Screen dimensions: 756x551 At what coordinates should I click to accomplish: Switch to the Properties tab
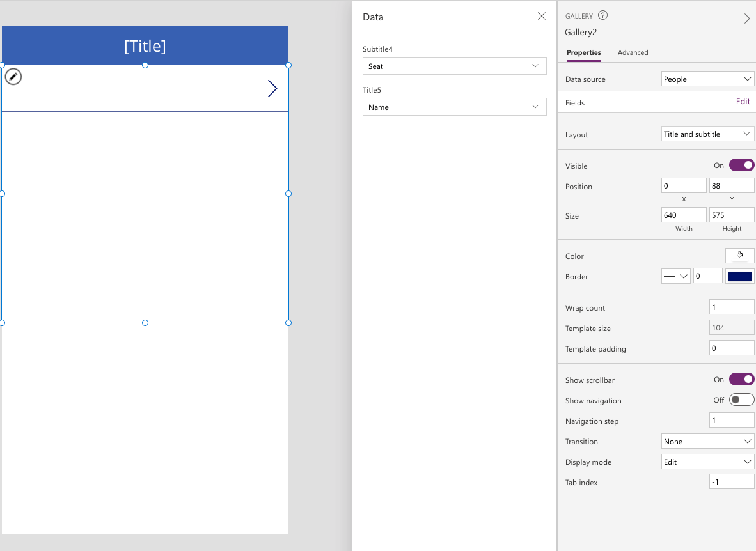[x=583, y=52]
